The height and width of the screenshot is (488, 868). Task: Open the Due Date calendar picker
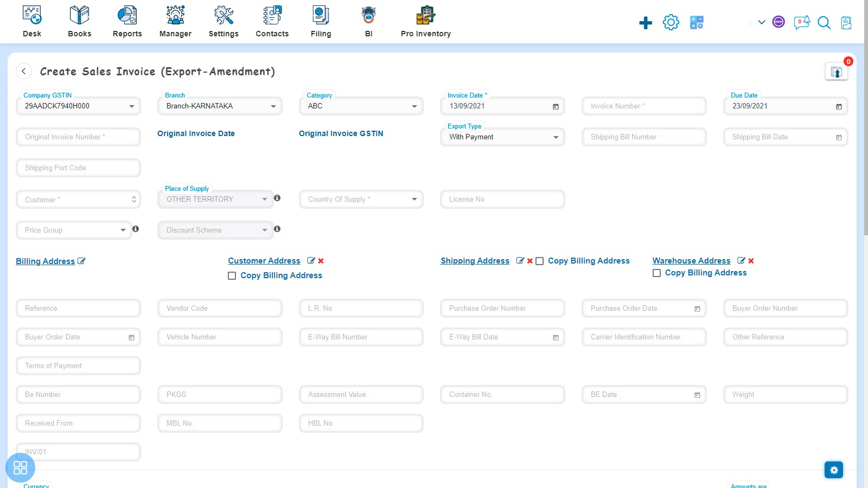tap(839, 106)
